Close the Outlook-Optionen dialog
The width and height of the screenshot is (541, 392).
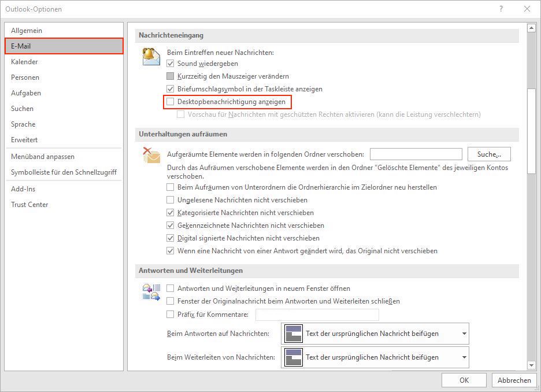527,9
